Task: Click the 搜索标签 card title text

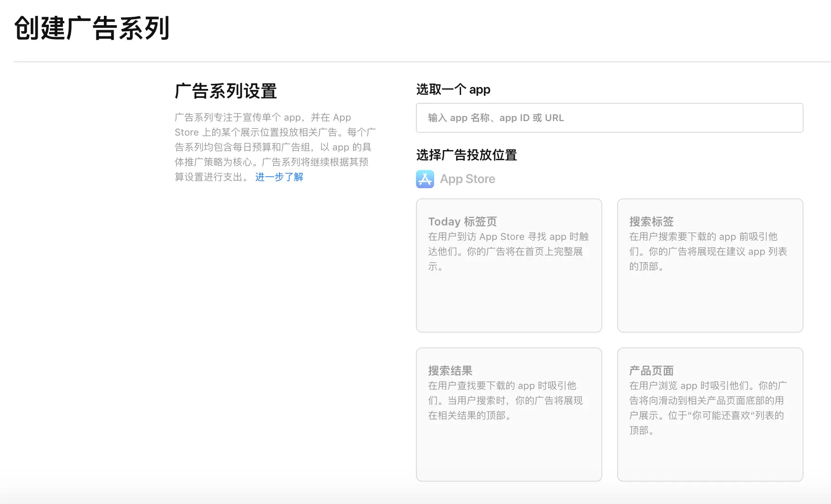Action: tap(651, 222)
